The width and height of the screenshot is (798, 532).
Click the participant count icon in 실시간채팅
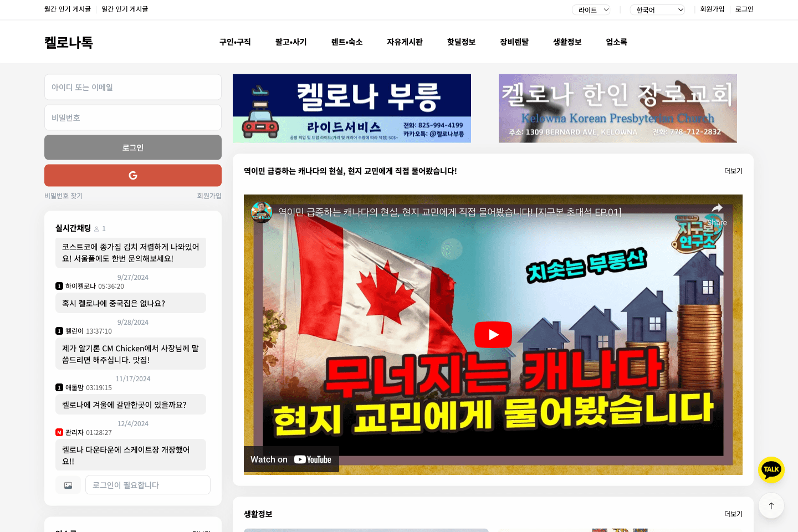click(96, 228)
